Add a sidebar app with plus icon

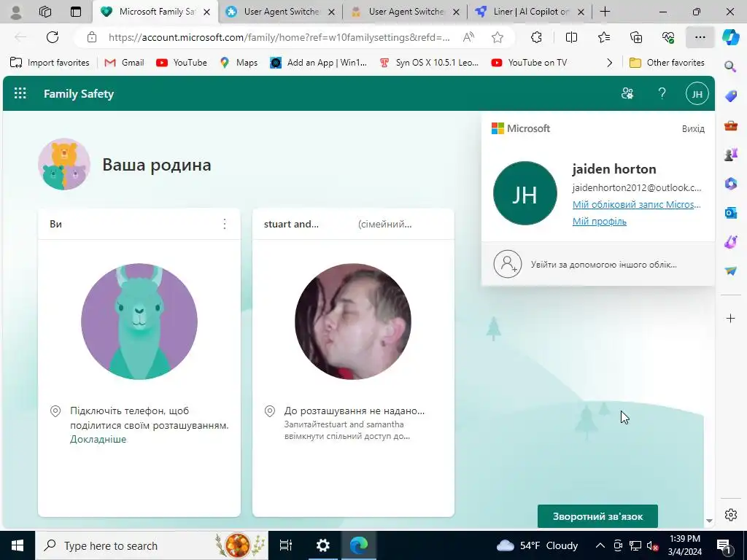pyautogui.click(x=730, y=318)
